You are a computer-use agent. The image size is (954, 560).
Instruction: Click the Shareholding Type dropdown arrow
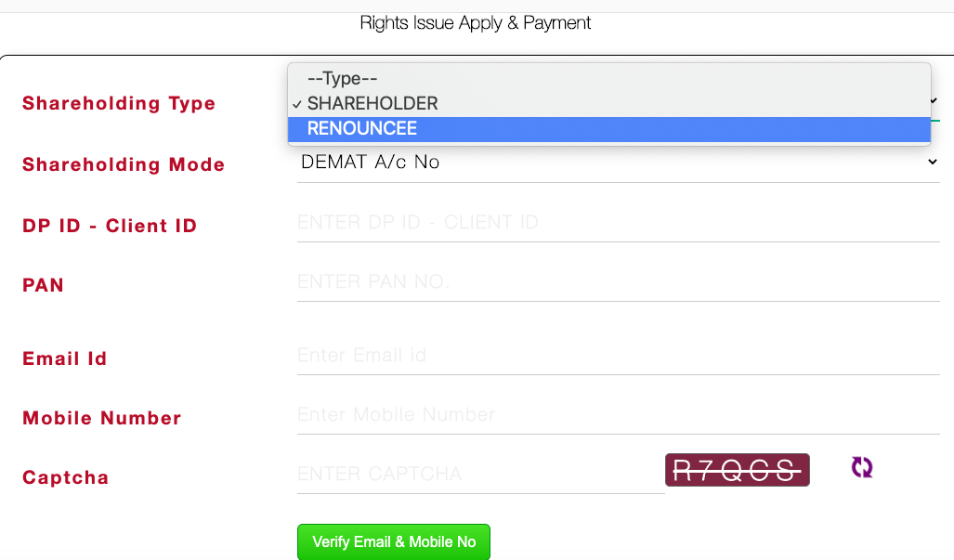[x=933, y=101]
